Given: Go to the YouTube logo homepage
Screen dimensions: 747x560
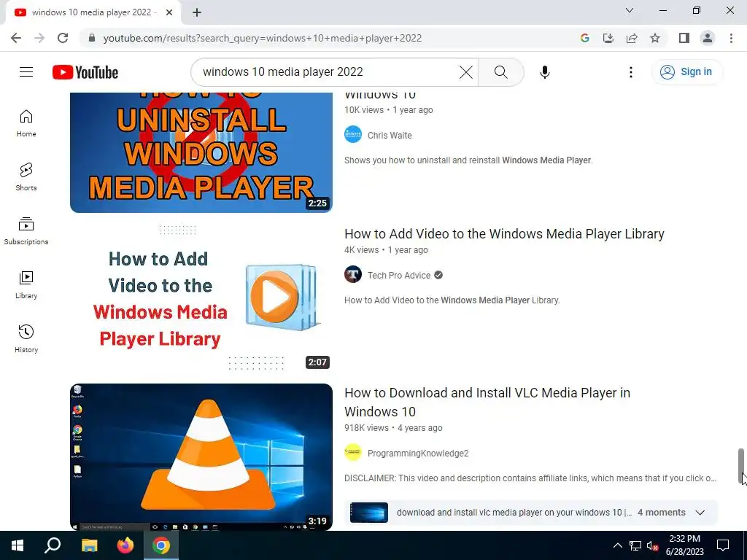Looking at the screenshot, I should pos(85,72).
